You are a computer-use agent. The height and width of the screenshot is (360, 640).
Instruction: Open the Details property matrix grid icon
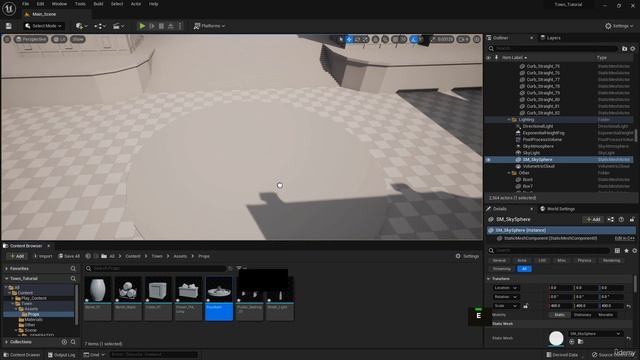coord(618,251)
